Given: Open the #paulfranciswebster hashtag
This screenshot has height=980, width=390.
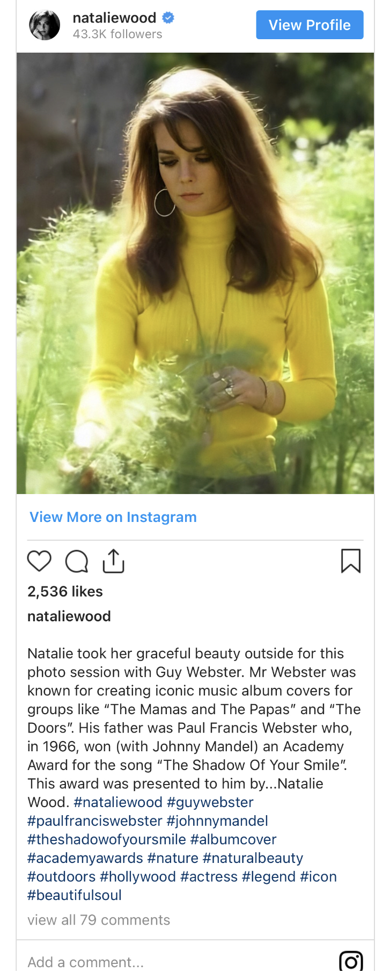Looking at the screenshot, I should coord(95,821).
